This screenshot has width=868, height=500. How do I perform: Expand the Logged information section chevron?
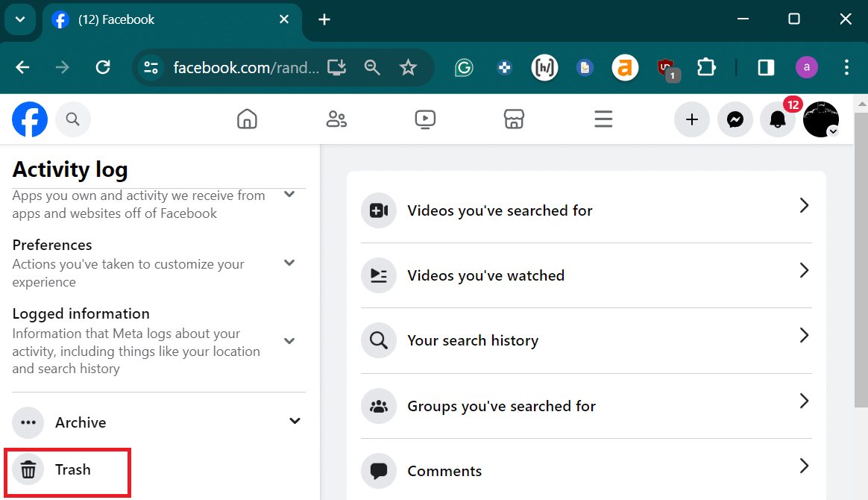[289, 341]
